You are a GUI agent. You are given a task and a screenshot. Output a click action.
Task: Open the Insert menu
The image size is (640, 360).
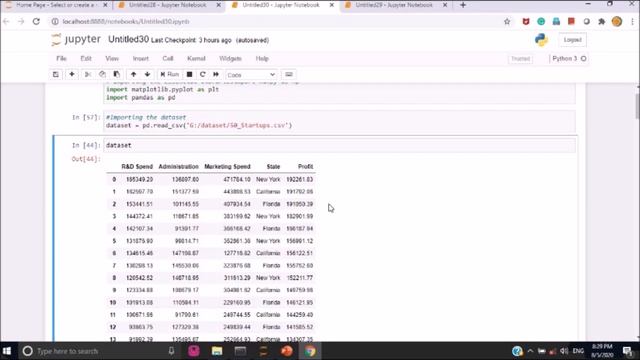[141, 59]
